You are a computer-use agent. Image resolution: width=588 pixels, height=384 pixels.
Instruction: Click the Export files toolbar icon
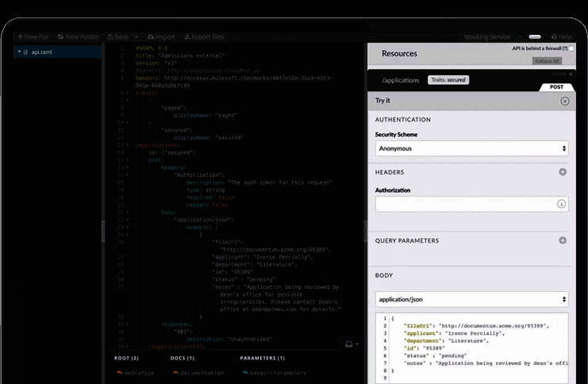tap(187, 36)
